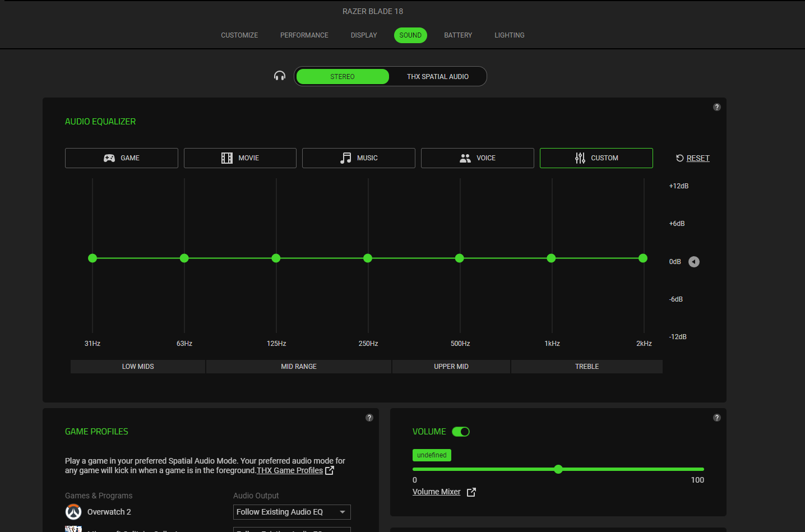Toggle the Volume switch off
Viewport: 805px width, 532px height.
tap(461, 432)
